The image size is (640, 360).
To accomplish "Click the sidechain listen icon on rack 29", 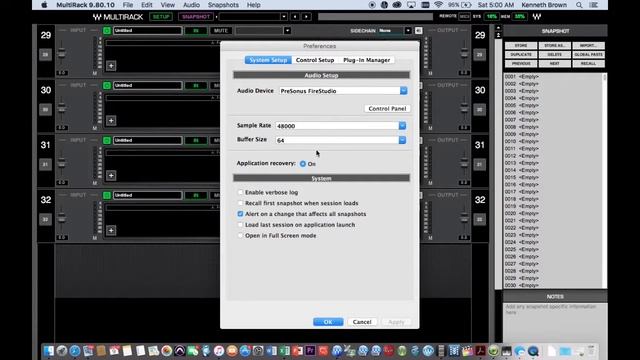I will [418, 31].
